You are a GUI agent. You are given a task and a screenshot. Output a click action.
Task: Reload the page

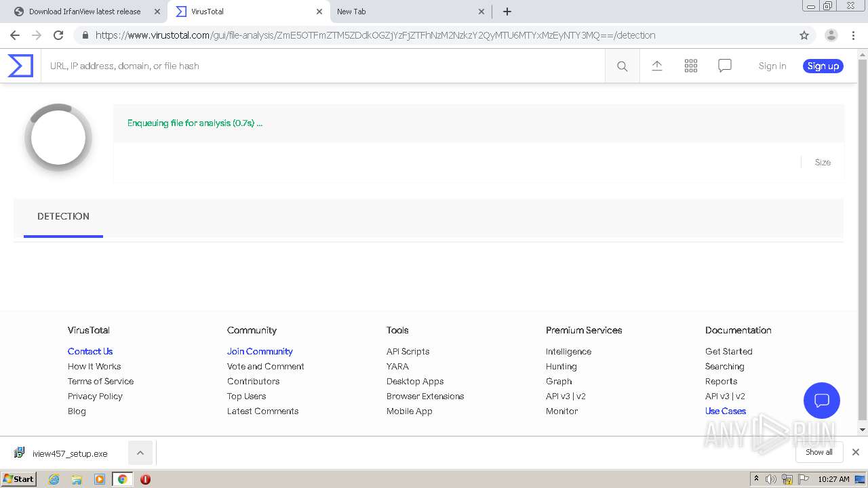[58, 35]
